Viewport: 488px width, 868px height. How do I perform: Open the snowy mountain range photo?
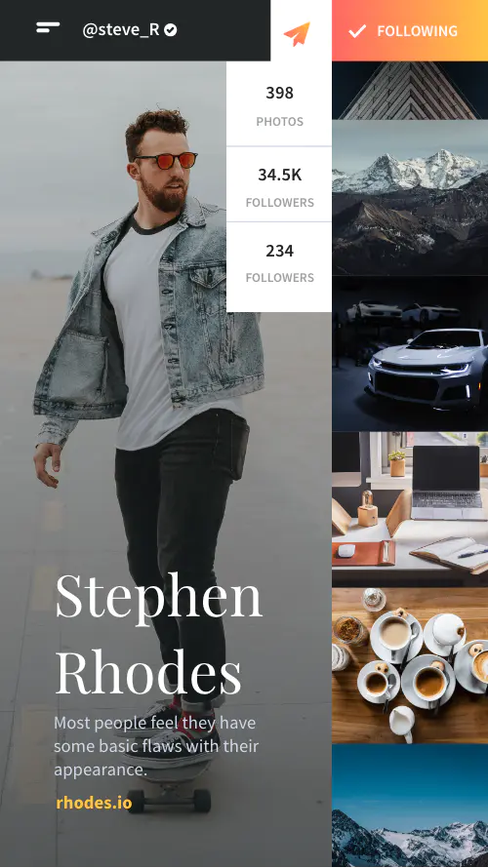[410, 198]
